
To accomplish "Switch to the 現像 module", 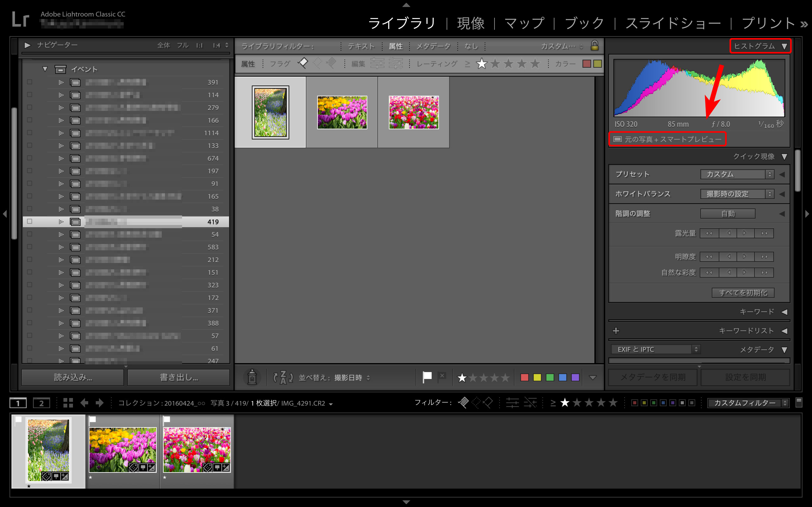I will tap(470, 23).
